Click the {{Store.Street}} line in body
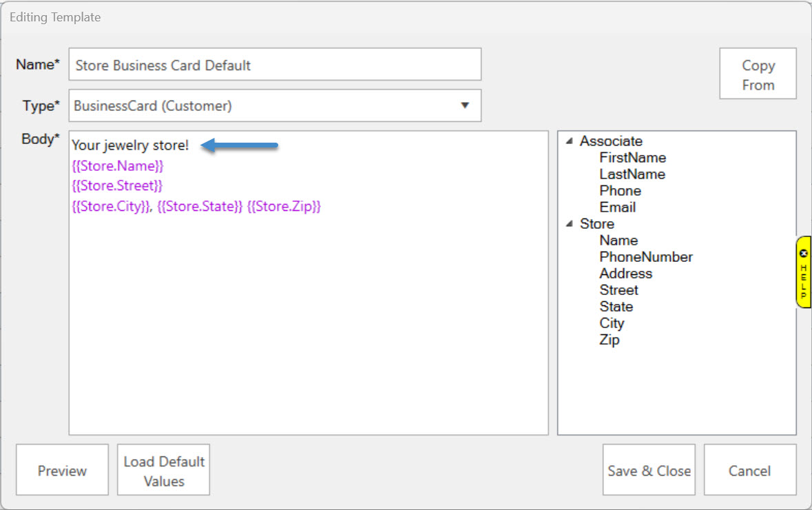 (x=117, y=186)
